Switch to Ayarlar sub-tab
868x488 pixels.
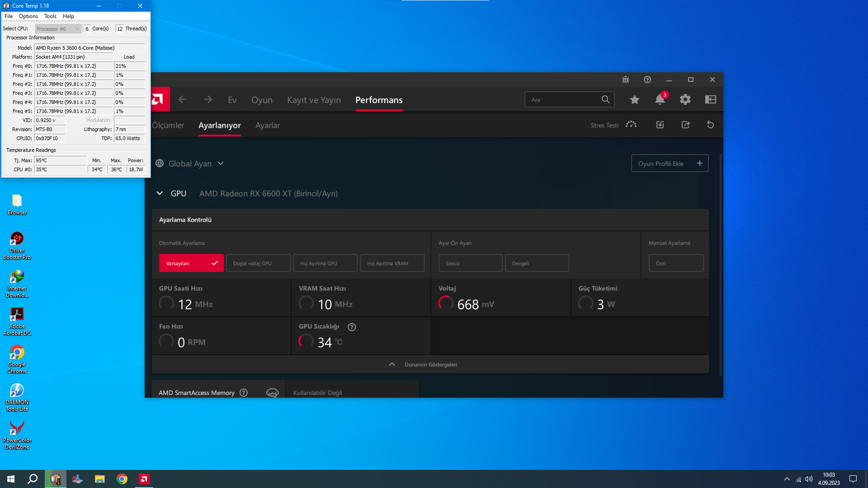[x=268, y=125]
